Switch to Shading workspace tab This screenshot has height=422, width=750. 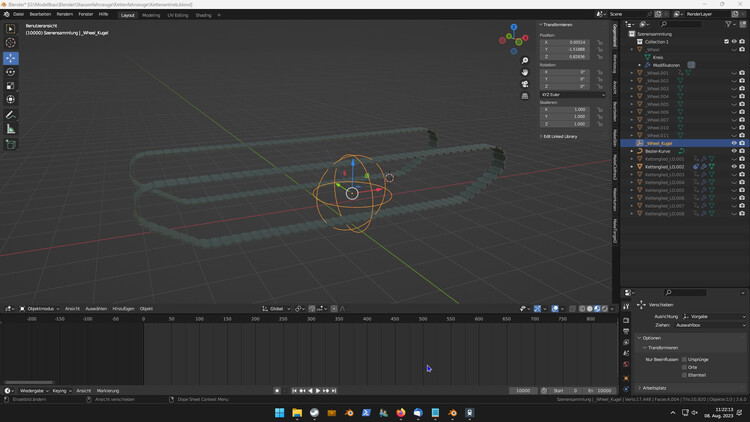click(x=203, y=15)
